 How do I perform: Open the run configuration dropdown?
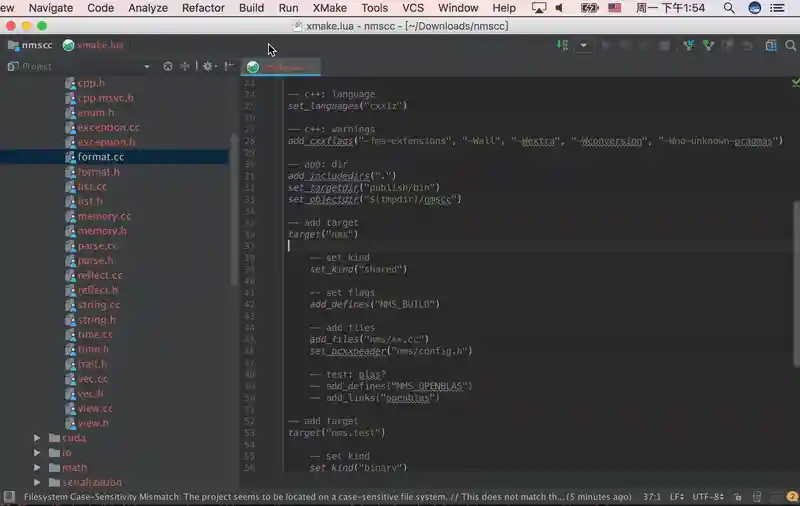point(583,45)
